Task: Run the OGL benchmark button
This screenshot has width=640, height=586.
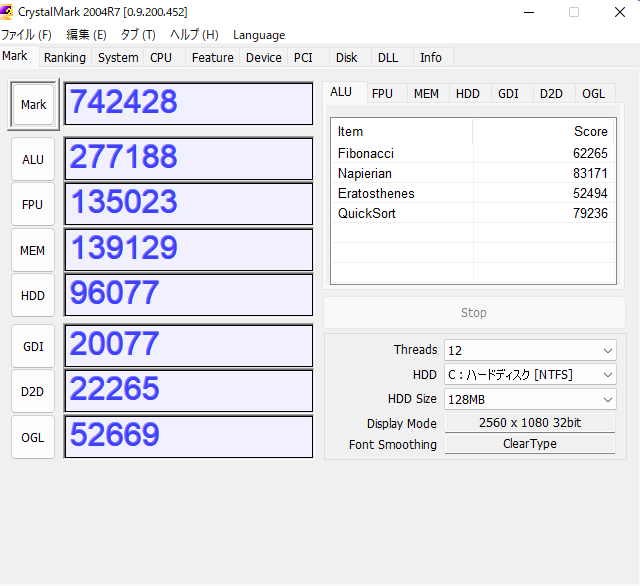Action: [x=33, y=437]
